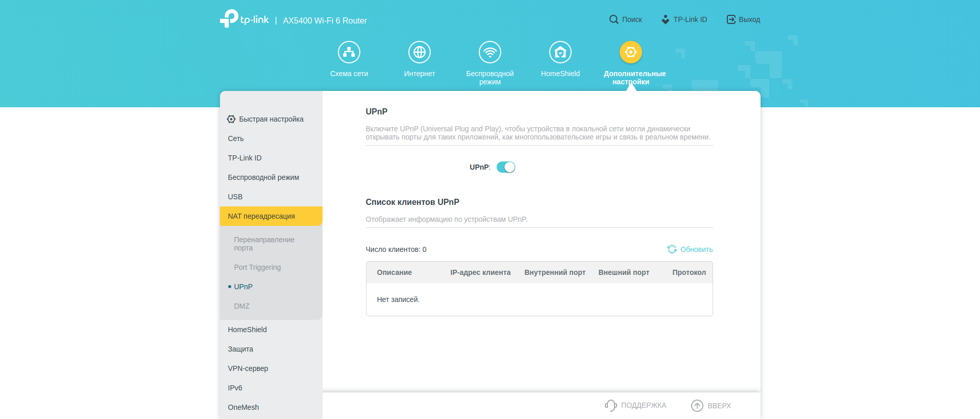
Task: Select the Advanced settings (Дополнительные настройки) gear icon
Action: click(630, 52)
